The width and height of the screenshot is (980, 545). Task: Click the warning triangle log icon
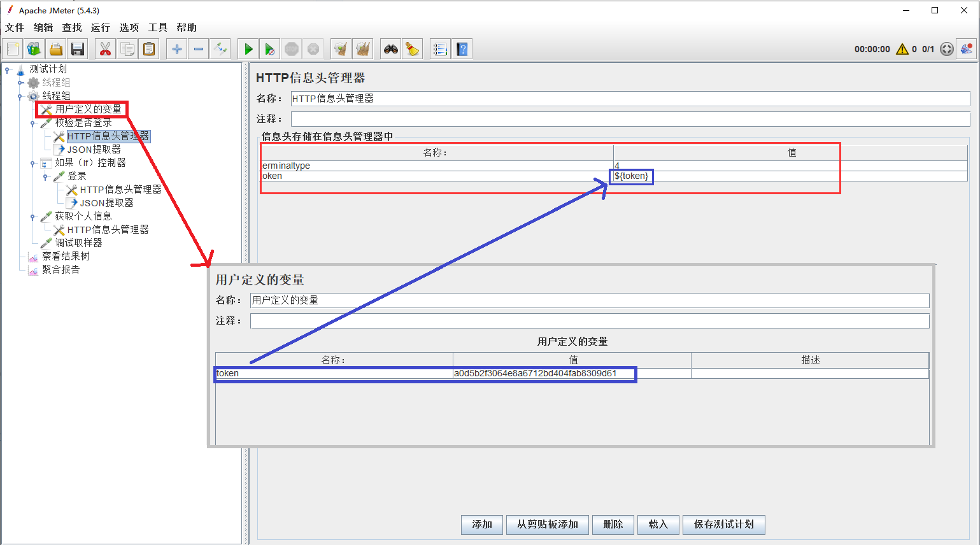(x=902, y=49)
